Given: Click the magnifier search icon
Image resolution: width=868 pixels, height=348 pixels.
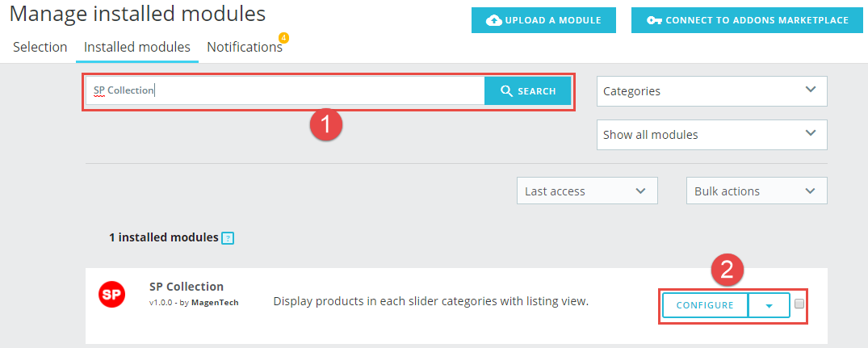Looking at the screenshot, I should (x=507, y=91).
